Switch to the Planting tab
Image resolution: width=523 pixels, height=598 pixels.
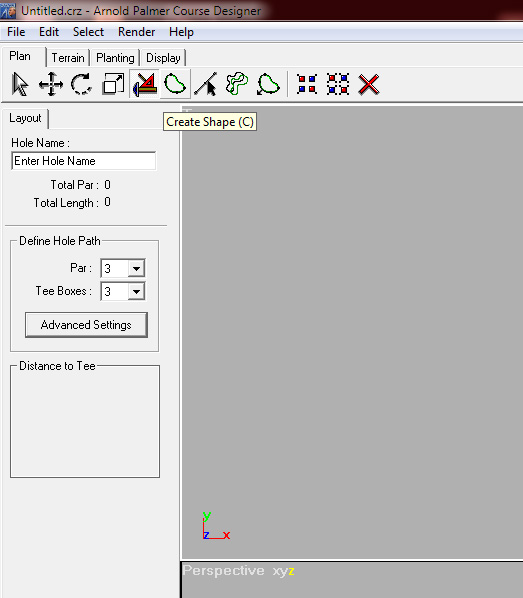coord(115,58)
